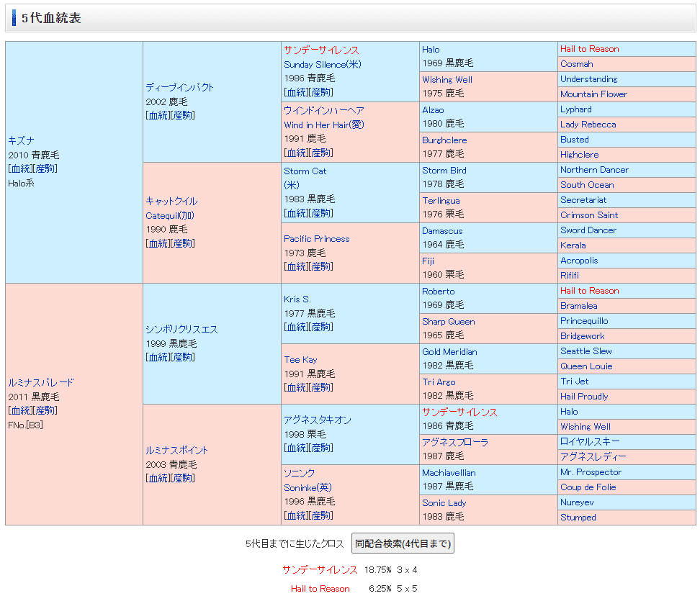Open the Seattle Slew link

coord(586,351)
